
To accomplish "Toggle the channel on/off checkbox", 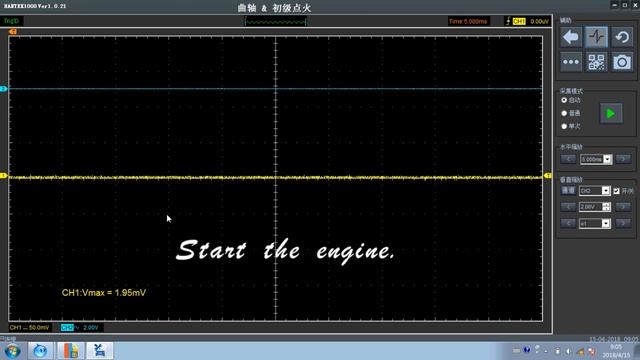I will (x=616, y=191).
